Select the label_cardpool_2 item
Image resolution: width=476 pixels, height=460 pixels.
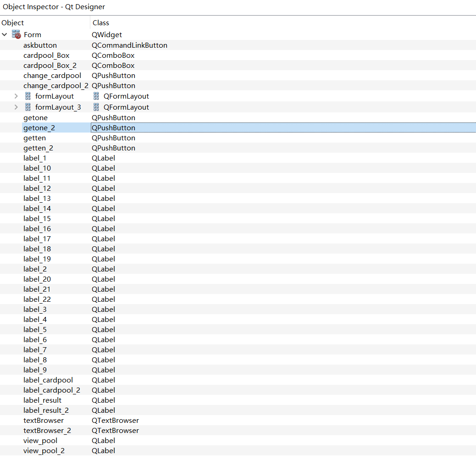click(51, 390)
